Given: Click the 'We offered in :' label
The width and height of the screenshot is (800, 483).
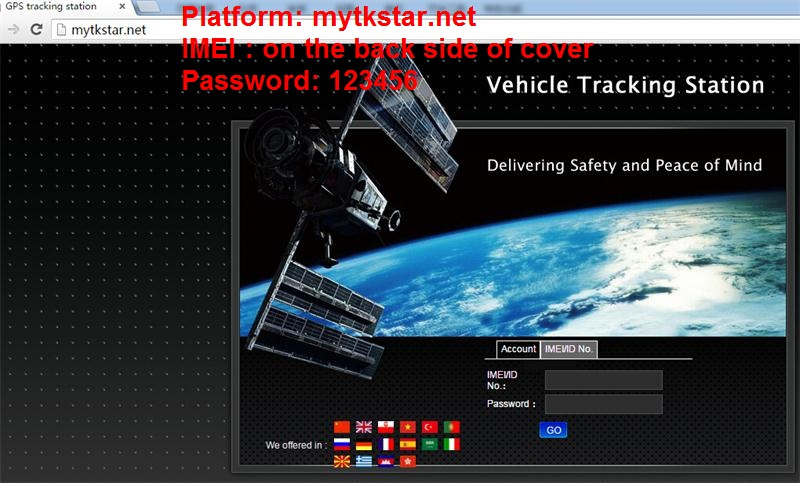Looking at the screenshot, I should [x=296, y=445].
